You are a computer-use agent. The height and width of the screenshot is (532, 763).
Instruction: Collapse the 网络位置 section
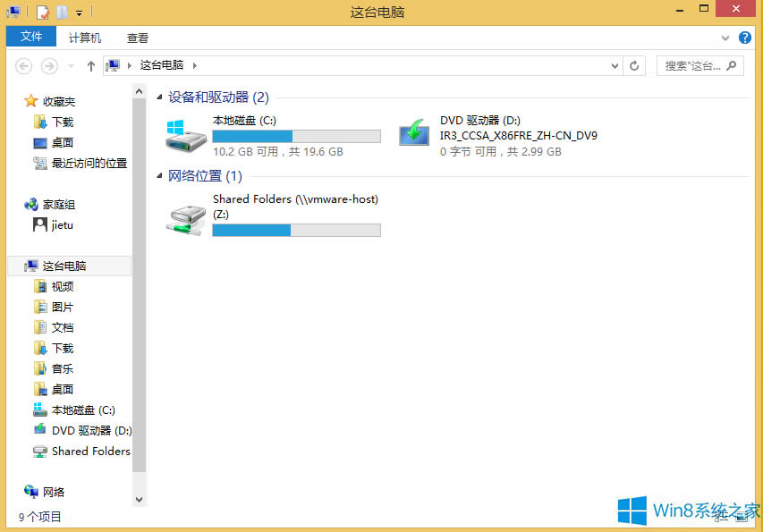point(158,175)
